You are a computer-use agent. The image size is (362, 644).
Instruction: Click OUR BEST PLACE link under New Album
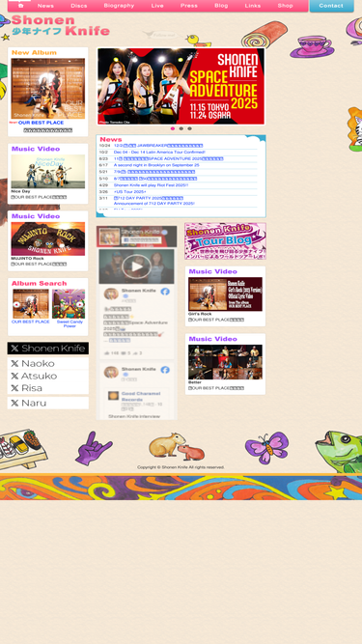click(x=42, y=123)
